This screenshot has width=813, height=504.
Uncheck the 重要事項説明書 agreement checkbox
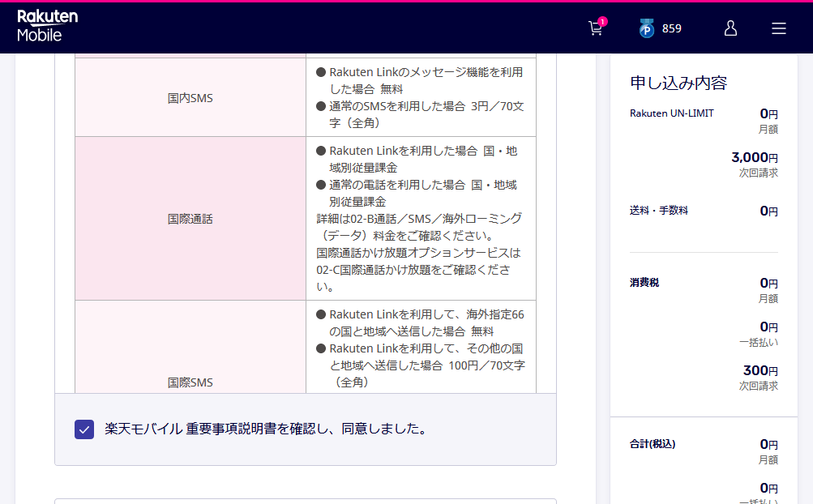[84, 429]
